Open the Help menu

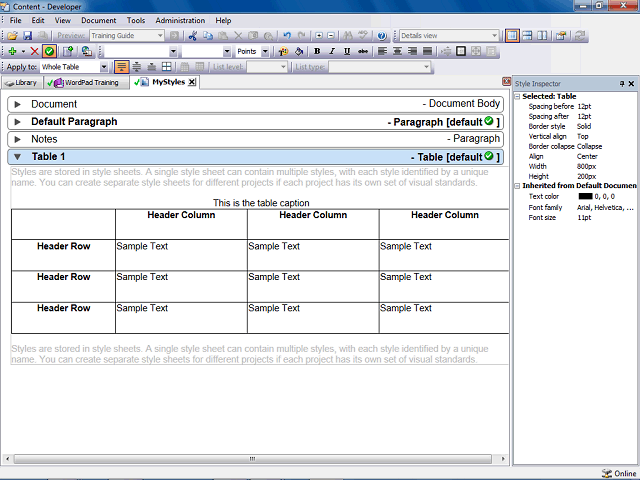[223, 20]
